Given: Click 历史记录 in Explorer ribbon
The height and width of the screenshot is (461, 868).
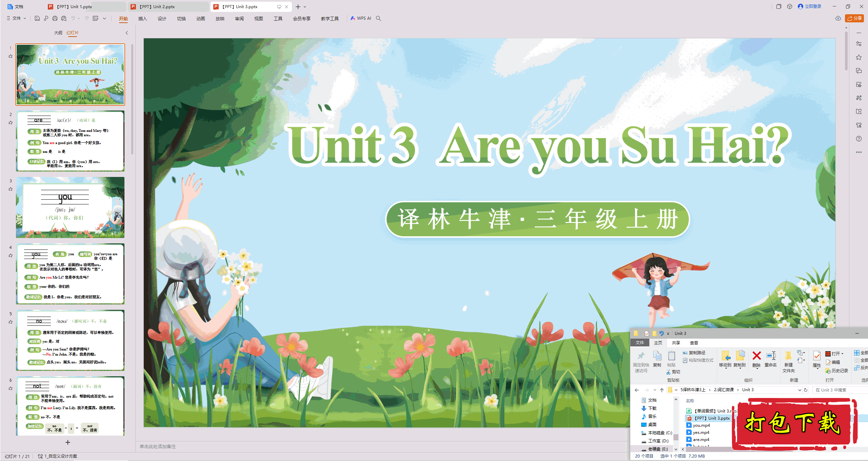Looking at the screenshot, I should tap(836, 370).
